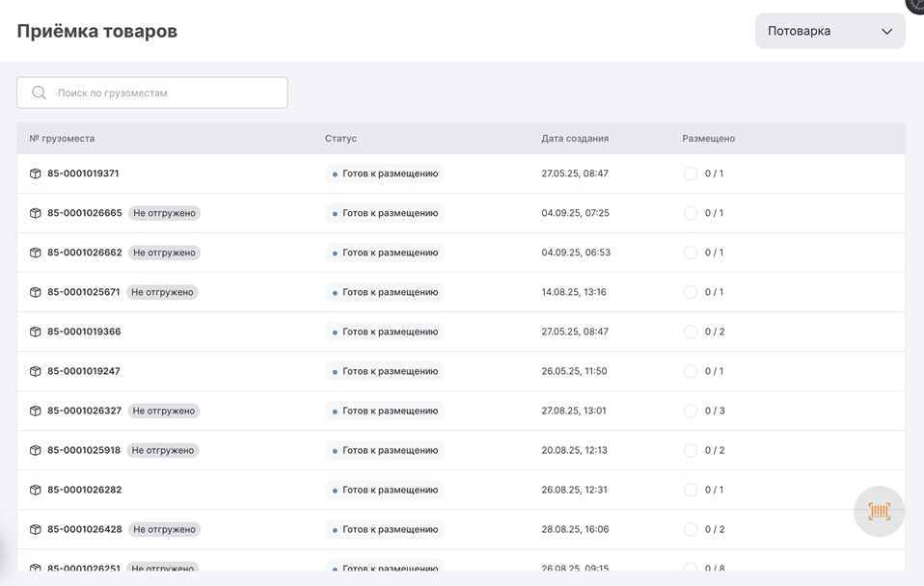The image size is (924, 586).
Task: Click the № грузоместа column header
Action: tap(62, 139)
